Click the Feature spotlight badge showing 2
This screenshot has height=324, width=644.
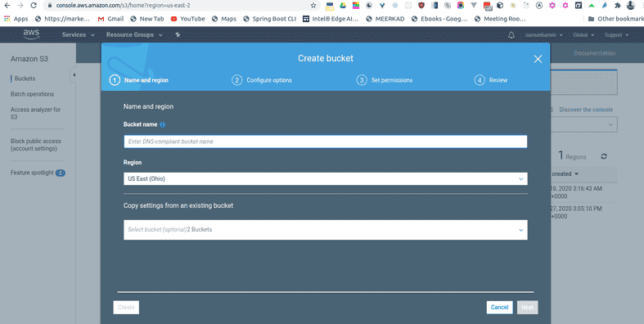coord(61,173)
